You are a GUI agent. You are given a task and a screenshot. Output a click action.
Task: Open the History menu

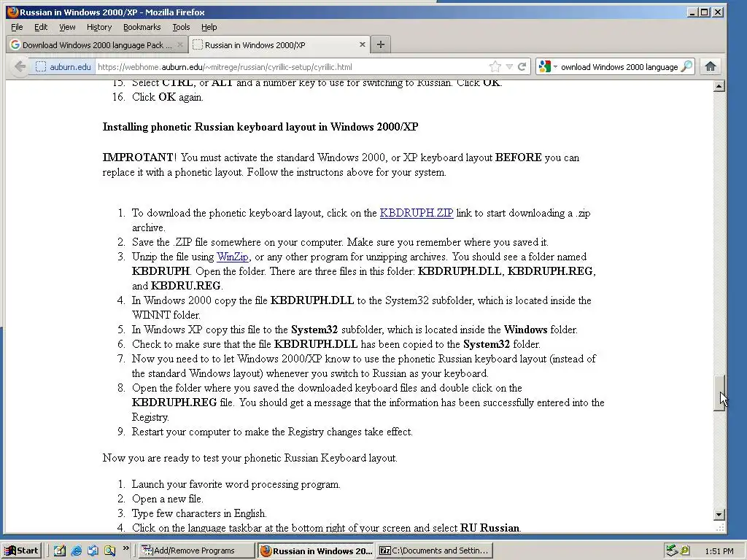[x=99, y=27]
